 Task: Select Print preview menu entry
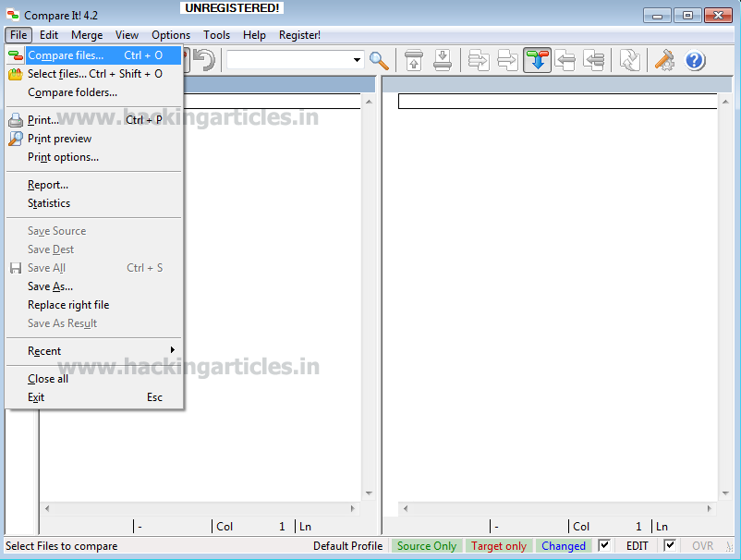coord(94,139)
